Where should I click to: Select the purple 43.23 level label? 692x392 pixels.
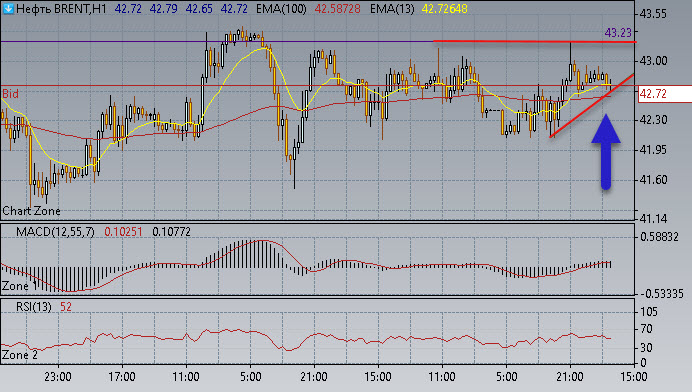(x=618, y=33)
